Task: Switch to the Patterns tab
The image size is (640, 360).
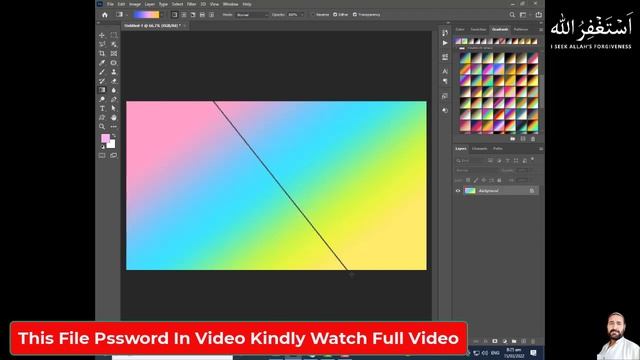Action: (x=521, y=29)
